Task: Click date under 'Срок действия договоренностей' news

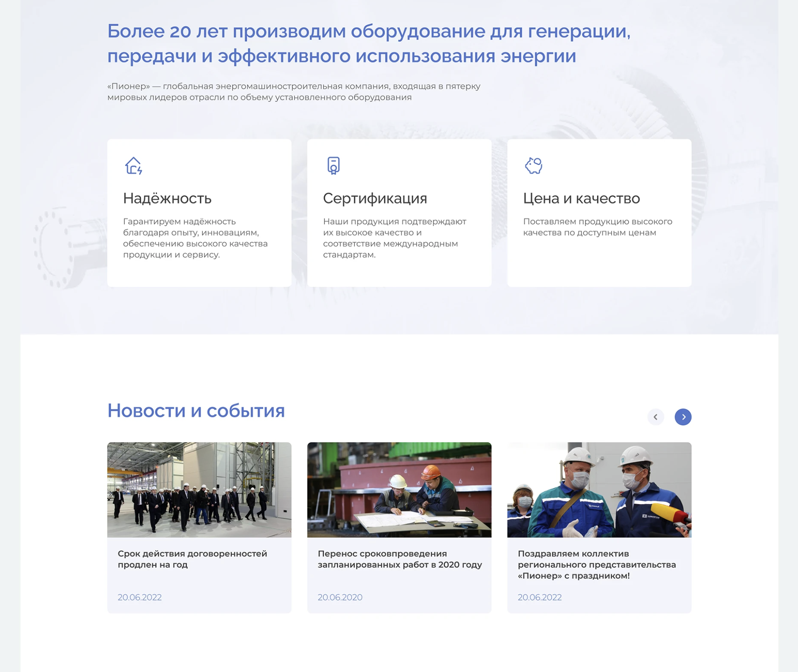Action: click(x=140, y=597)
